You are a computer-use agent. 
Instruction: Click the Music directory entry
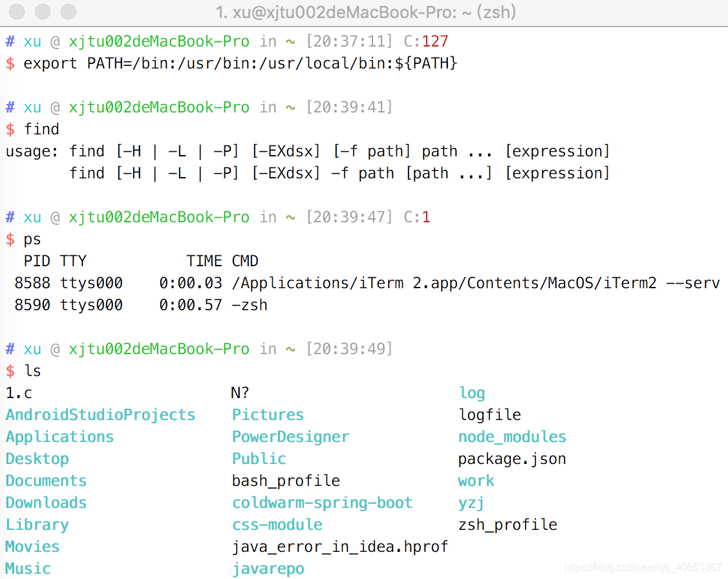[x=28, y=569]
